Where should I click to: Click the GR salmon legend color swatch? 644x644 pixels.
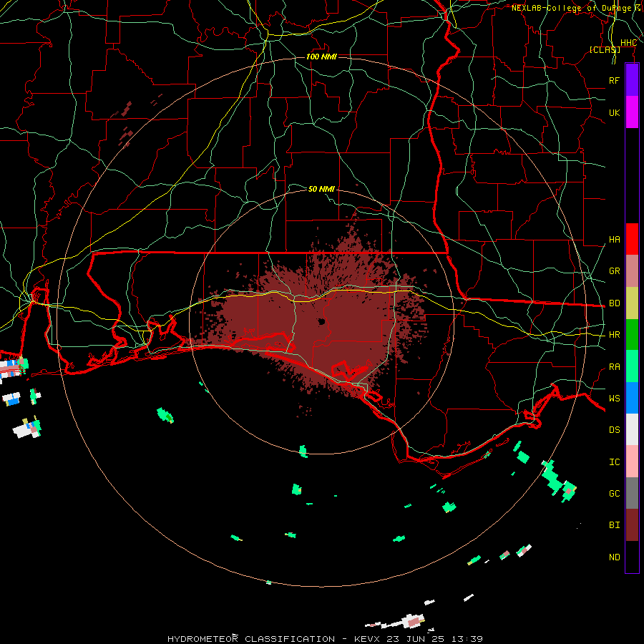point(632,271)
